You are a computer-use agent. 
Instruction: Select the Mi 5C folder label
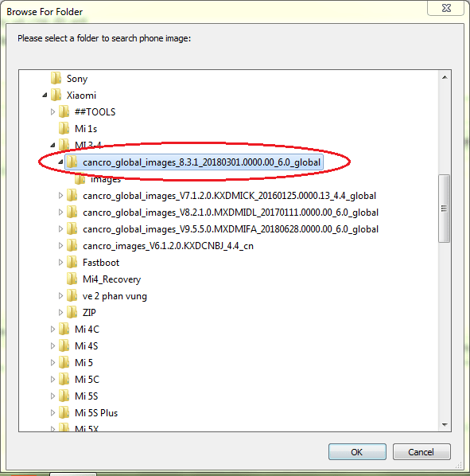click(x=87, y=379)
